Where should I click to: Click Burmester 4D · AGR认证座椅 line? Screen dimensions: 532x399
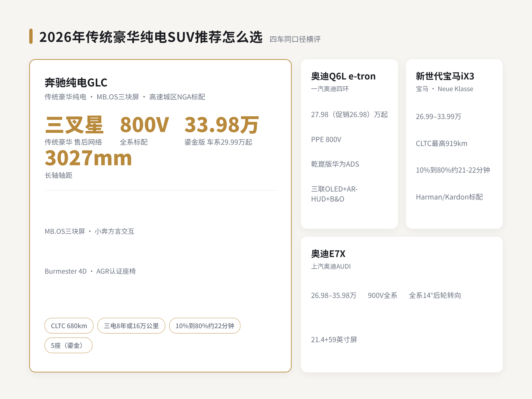[90, 271]
